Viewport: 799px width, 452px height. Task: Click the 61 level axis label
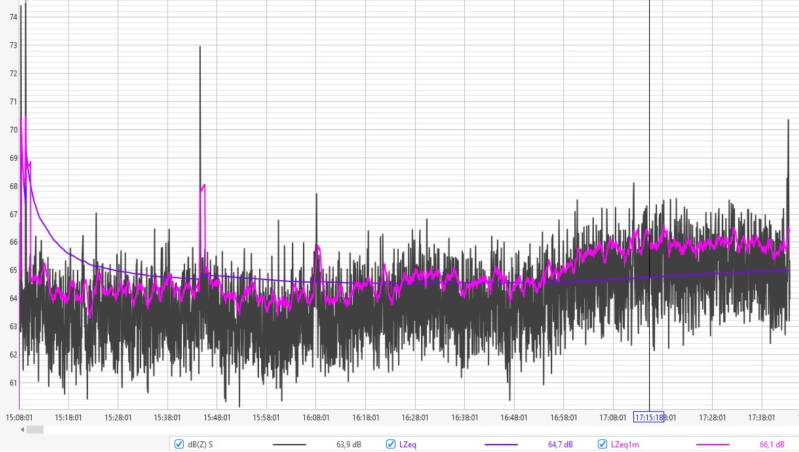13,383
